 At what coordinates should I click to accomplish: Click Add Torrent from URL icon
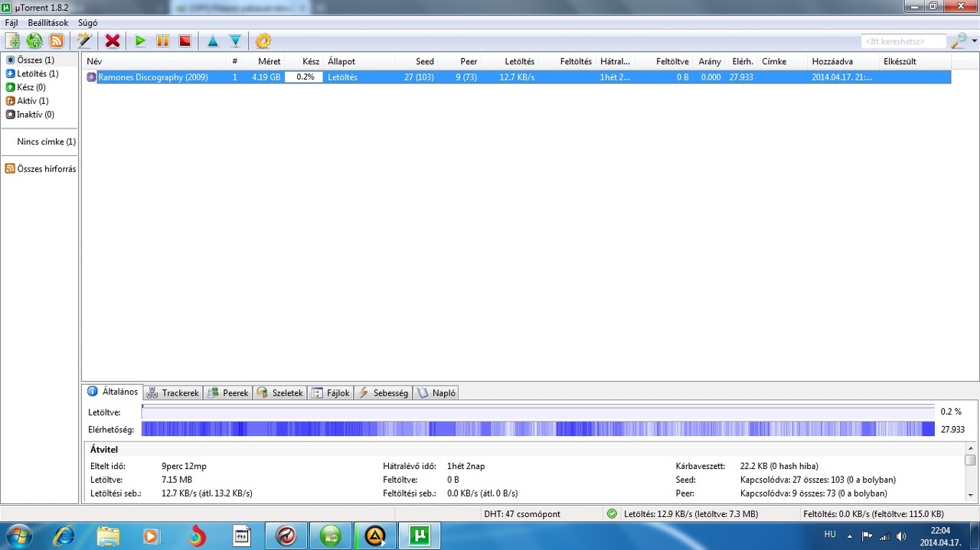[x=34, y=41]
